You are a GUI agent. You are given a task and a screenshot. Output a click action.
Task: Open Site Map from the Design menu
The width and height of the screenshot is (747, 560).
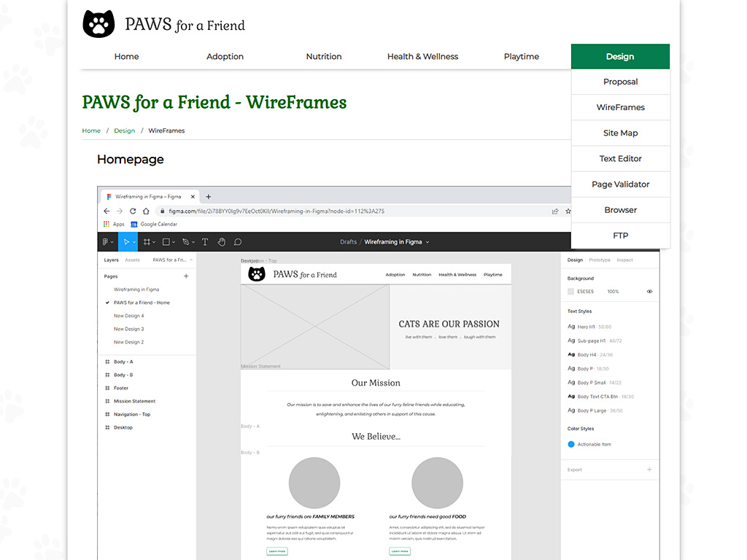620,133
